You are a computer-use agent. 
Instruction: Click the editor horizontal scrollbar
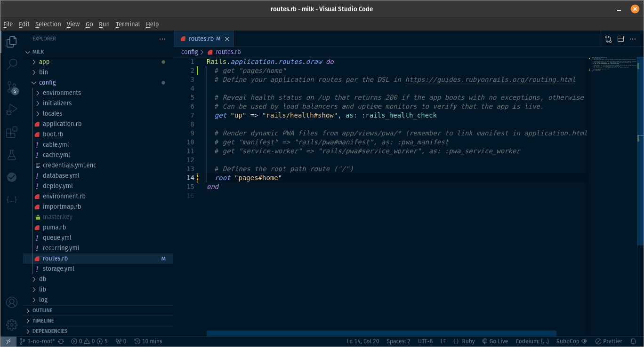coord(381,333)
